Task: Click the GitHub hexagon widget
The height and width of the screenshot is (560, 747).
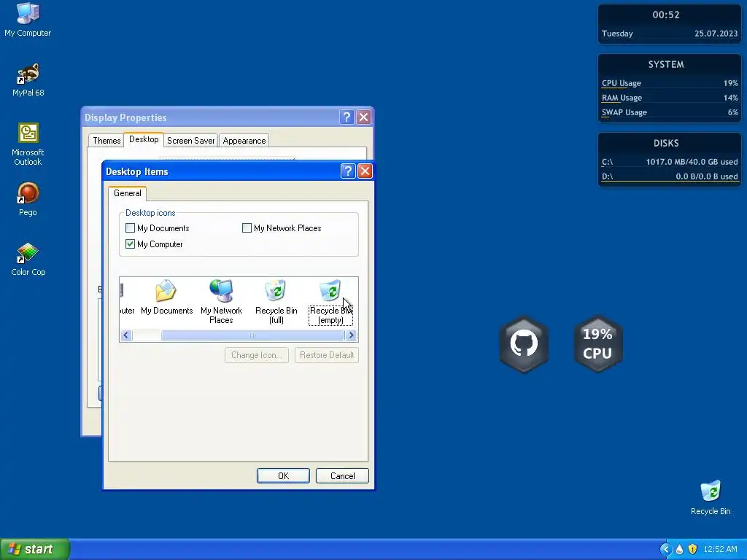Action: [524, 344]
